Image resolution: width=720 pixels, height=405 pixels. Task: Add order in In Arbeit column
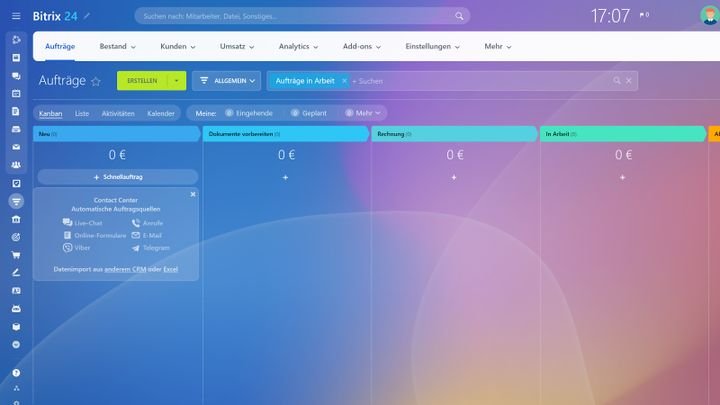point(622,177)
